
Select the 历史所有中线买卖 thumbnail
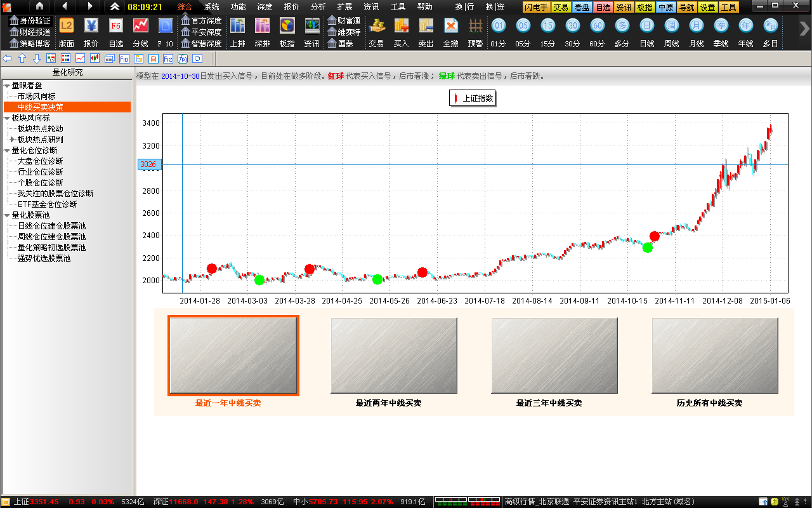pyautogui.click(x=715, y=356)
